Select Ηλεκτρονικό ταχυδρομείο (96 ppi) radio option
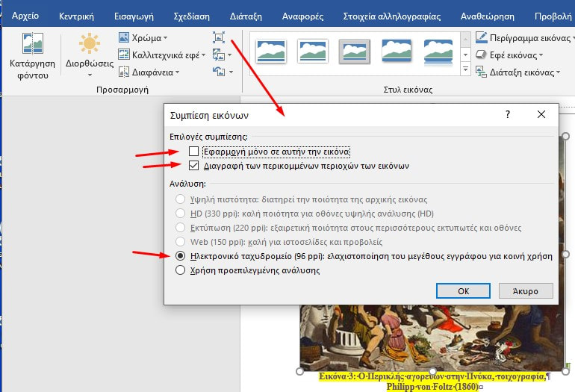575x392 pixels. [179, 255]
